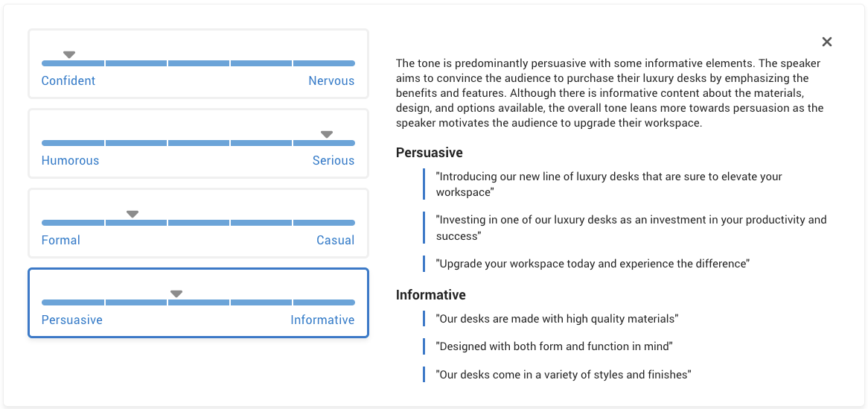
Task: Open the Persuasive heading in analysis
Action: point(430,153)
